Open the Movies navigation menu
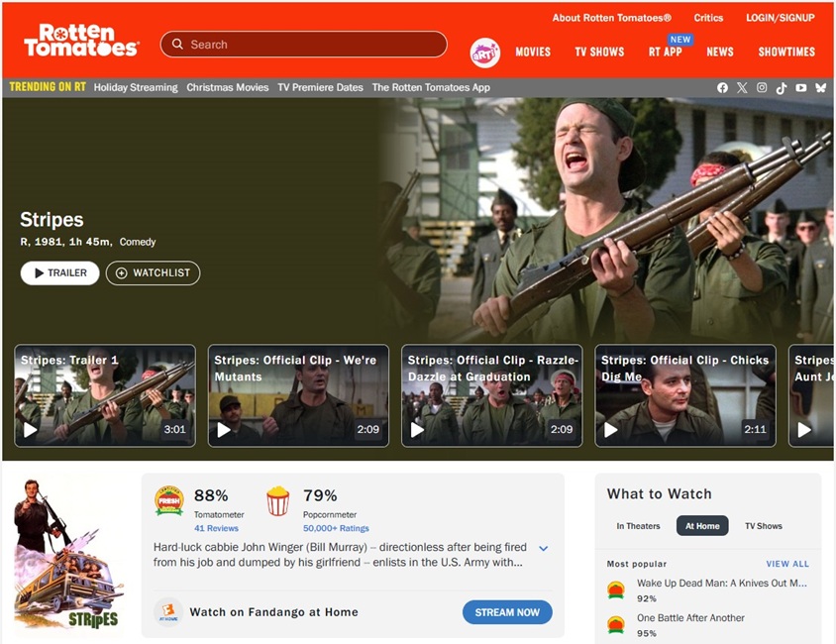The width and height of the screenshot is (836, 644). coord(533,52)
